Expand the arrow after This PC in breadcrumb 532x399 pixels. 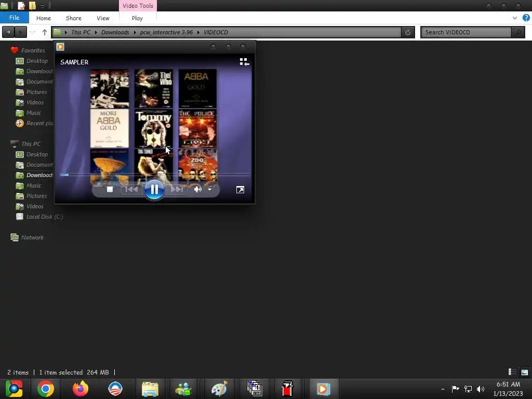[96, 32]
